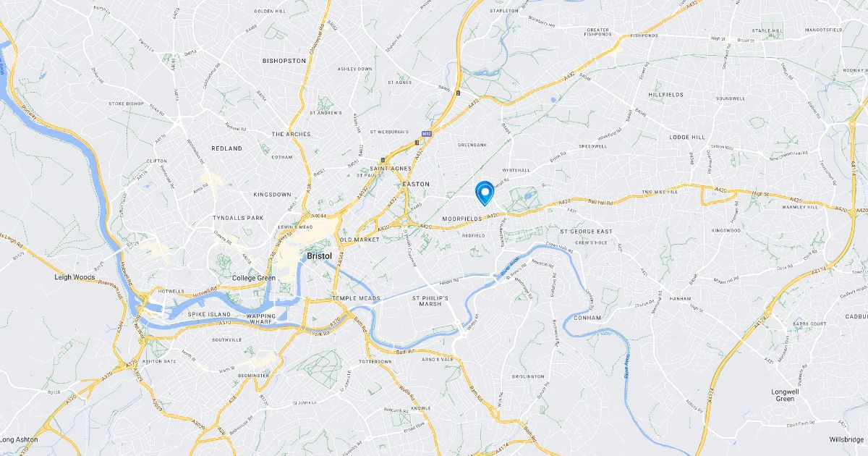This screenshot has width=868, height=456.
Task: Select the Redland district label
Action: tap(226, 148)
